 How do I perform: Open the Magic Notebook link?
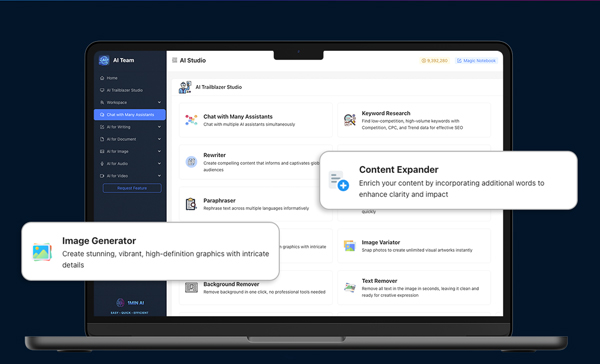coord(476,60)
